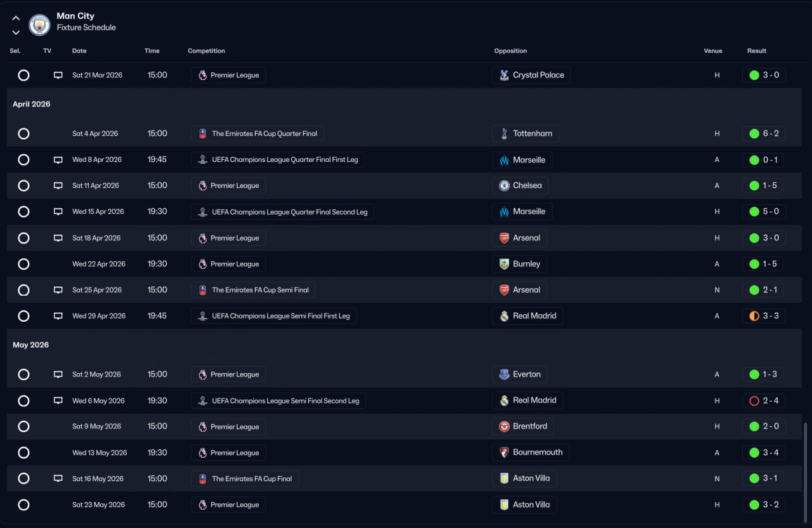This screenshot has height=528, width=812.
Task: Select the Bournemouth fixture radio button
Action: 23,452
